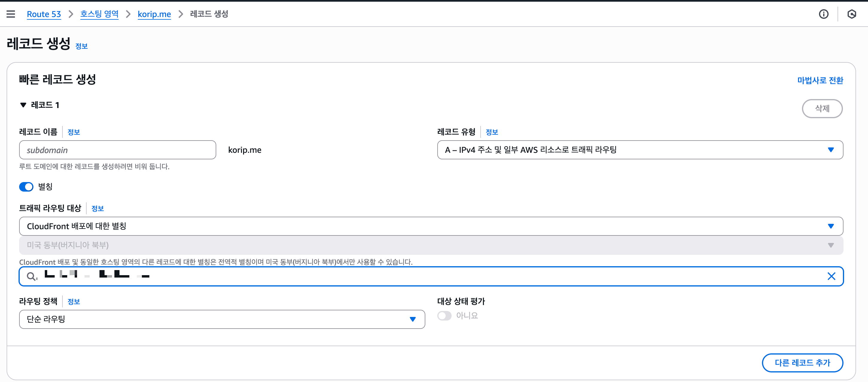Click the magnifier icon in the distribution search
This screenshot has height=382, width=868.
(31, 277)
